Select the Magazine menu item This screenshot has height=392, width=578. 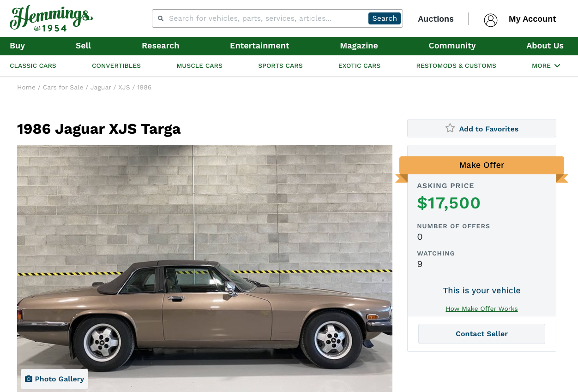point(359,46)
